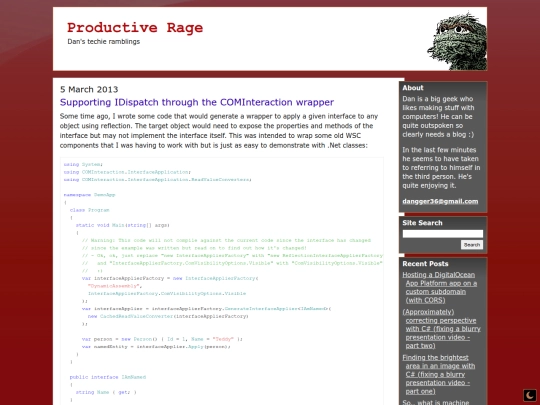
Task: Click the Oscar the Grouch header image
Action: [x=457, y=41]
